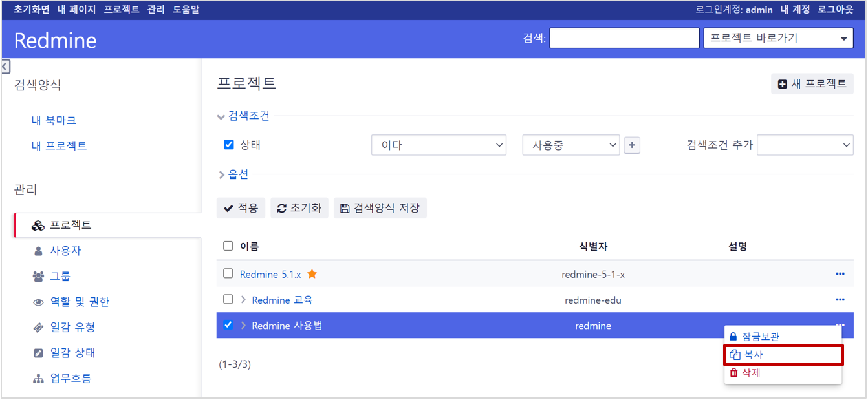Focus the 검색 input field
868x400 pixels.
pos(624,38)
